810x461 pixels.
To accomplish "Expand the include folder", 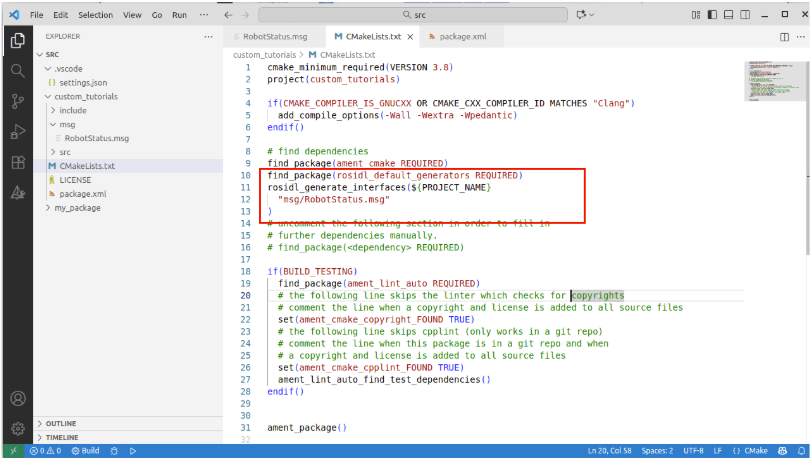I will click(73, 111).
